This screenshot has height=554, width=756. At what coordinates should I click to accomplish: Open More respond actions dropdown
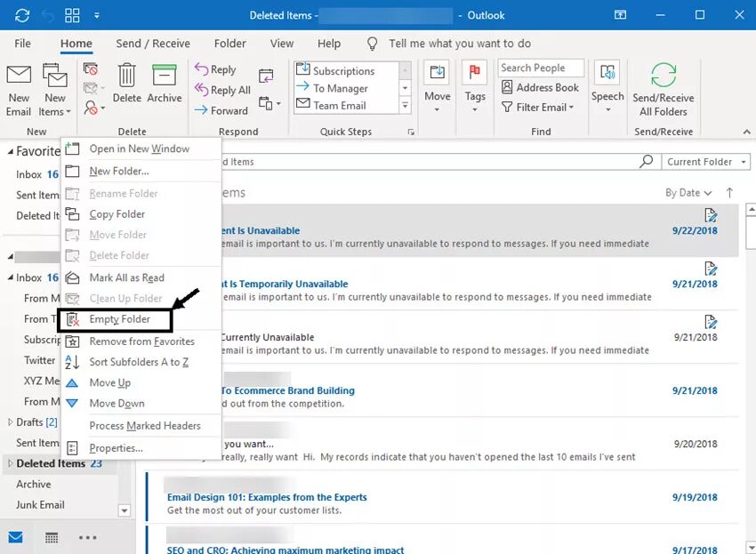point(269,103)
